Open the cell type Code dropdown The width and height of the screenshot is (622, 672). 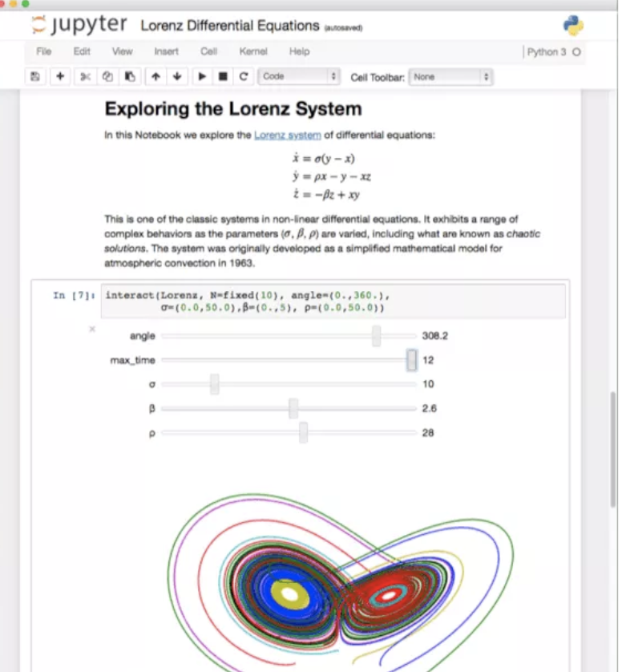[299, 77]
